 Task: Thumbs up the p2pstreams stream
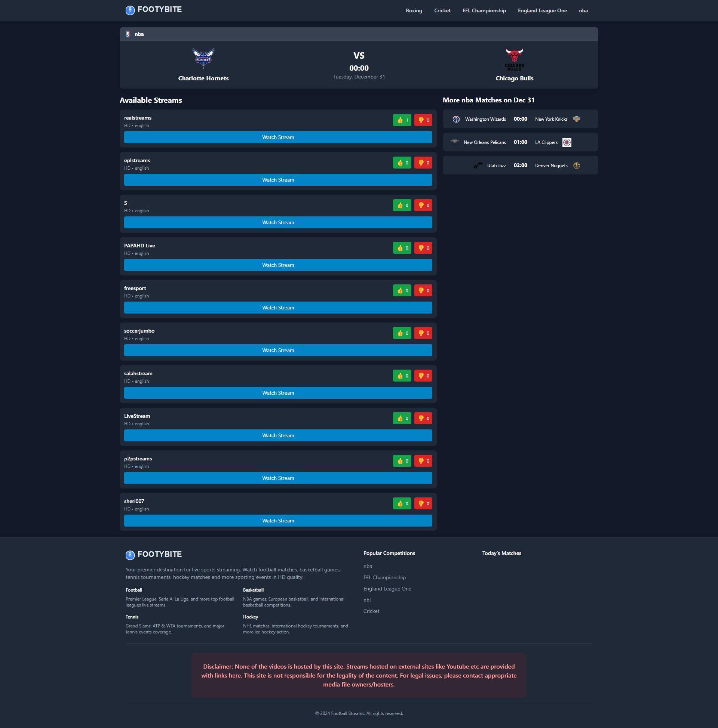pyautogui.click(x=402, y=461)
